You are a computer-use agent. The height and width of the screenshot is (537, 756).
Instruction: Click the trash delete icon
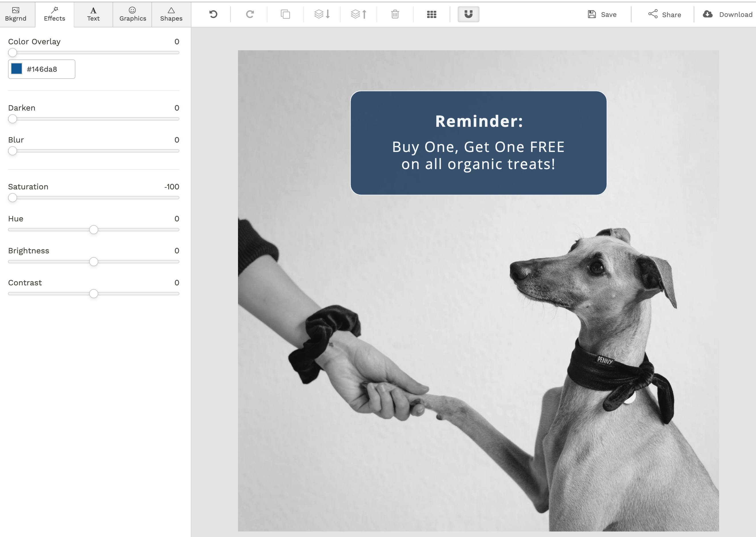[x=395, y=14]
